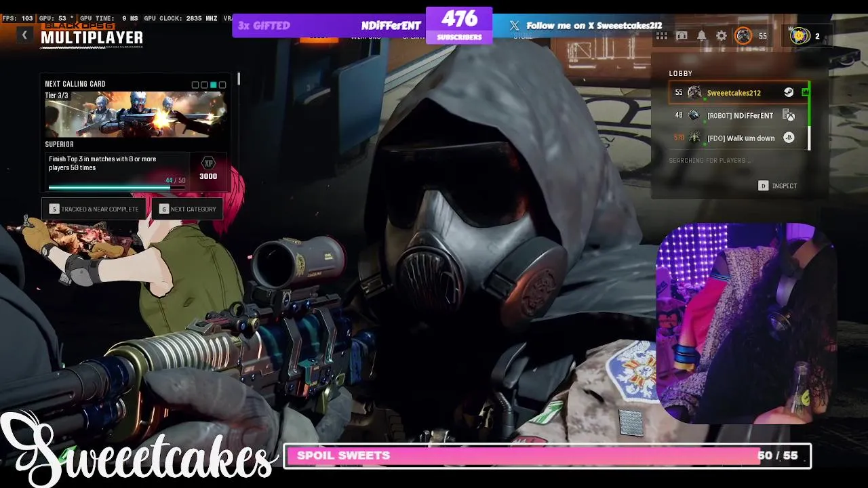The image size is (868, 488).
Task: Click the Inspect button in lobby panel
Action: [x=778, y=186]
